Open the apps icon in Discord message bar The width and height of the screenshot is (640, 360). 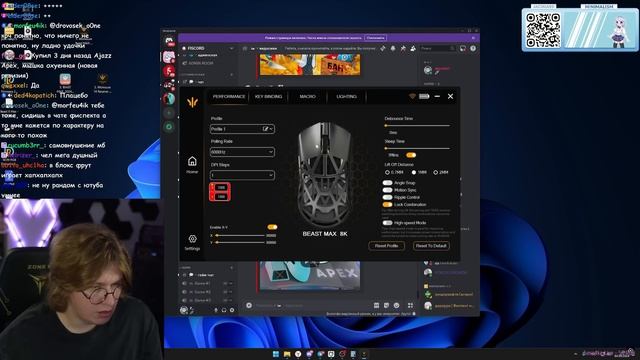click(410, 305)
